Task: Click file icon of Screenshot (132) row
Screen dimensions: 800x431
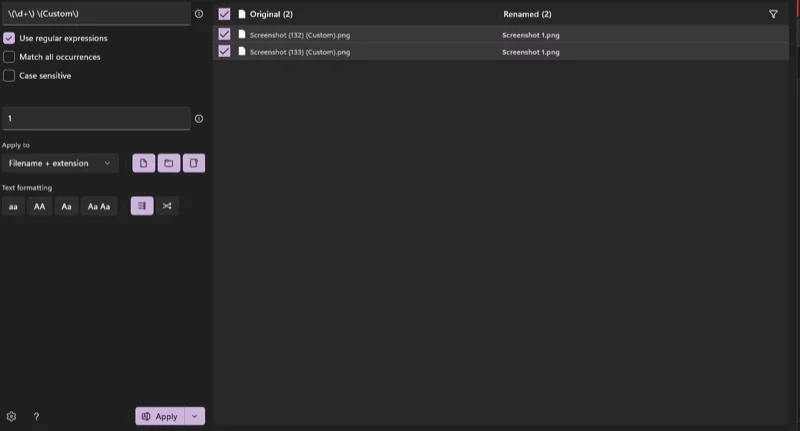Action: point(242,34)
